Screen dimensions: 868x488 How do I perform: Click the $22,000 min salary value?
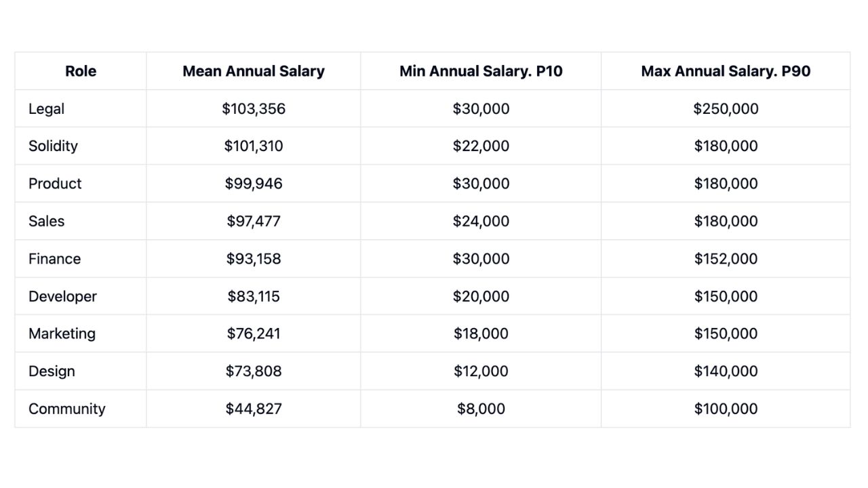click(x=481, y=146)
